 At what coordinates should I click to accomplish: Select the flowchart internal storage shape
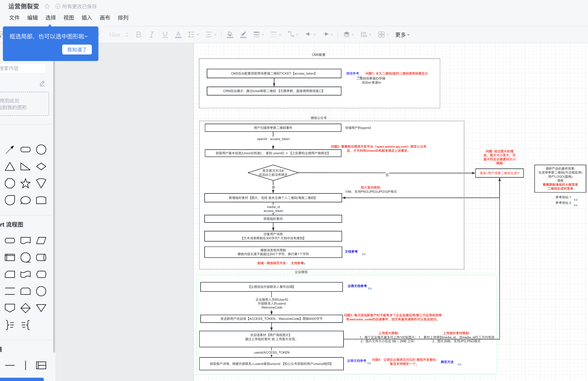point(10,257)
